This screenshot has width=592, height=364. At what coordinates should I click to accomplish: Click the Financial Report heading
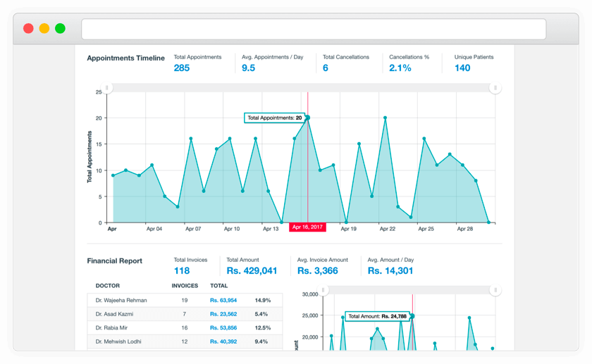click(x=114, y=261)
